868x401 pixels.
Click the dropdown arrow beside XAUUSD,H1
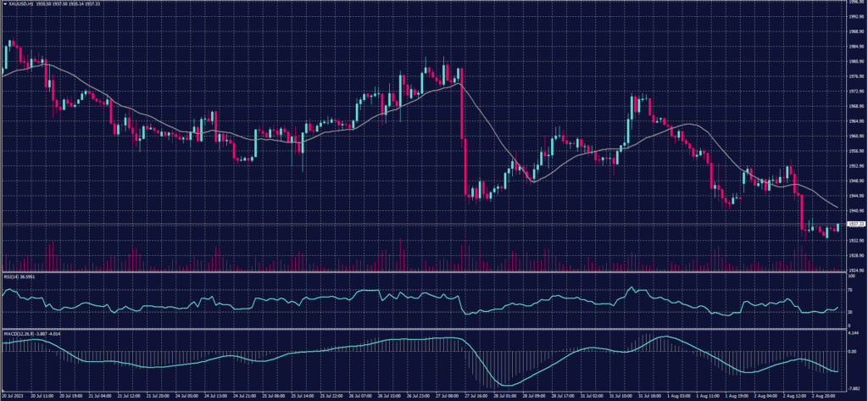tap(4, 4)
